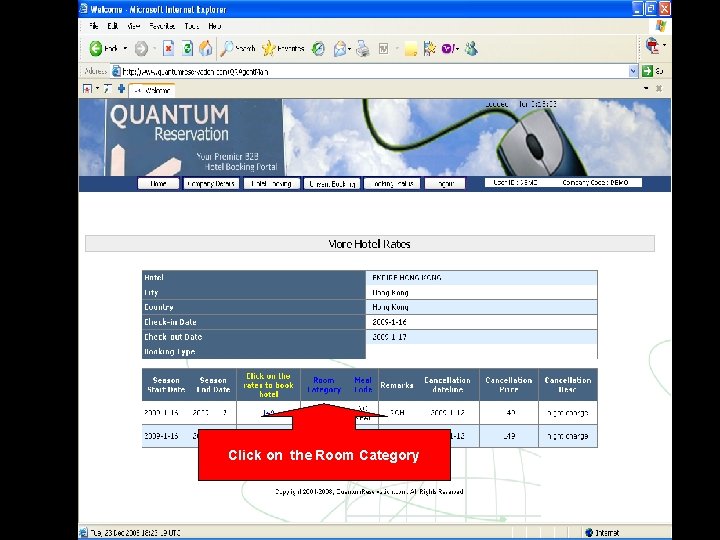720x540 pixels.
Task: Click the Room Category column link
Action: (324, 385)
